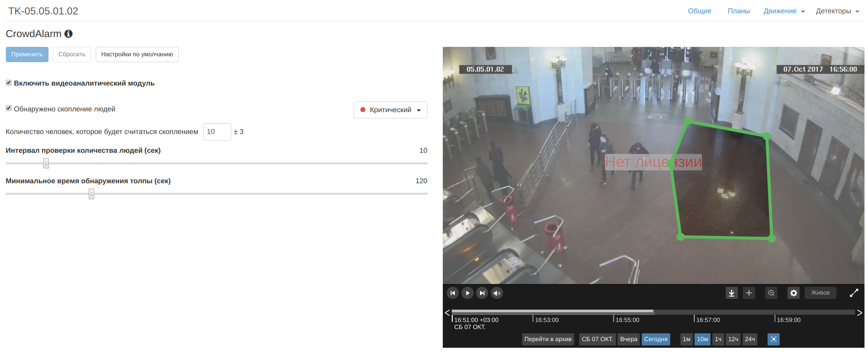Image resolution: width=868 pixels, height=363 pixels.
Task: Set timeline scale to 10м
Action: click(x=702, y=339)
